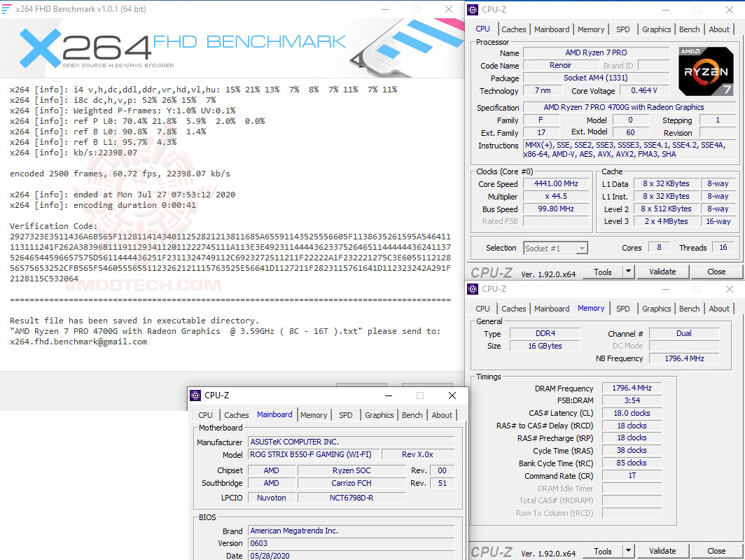Screen dimensions: 745x560
Task: Open About tab in the Mainboard CPU-Z window
Action: pos(442,415)
